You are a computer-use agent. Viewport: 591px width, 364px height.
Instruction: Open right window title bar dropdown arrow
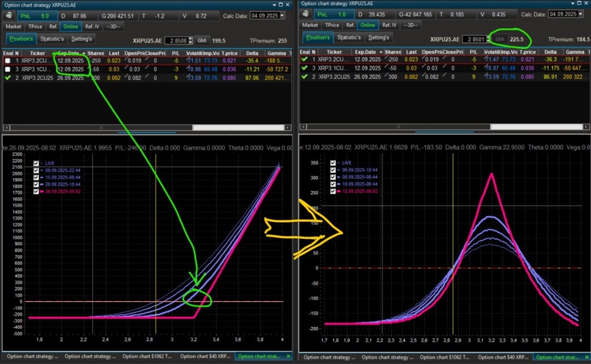pos(573,3)
